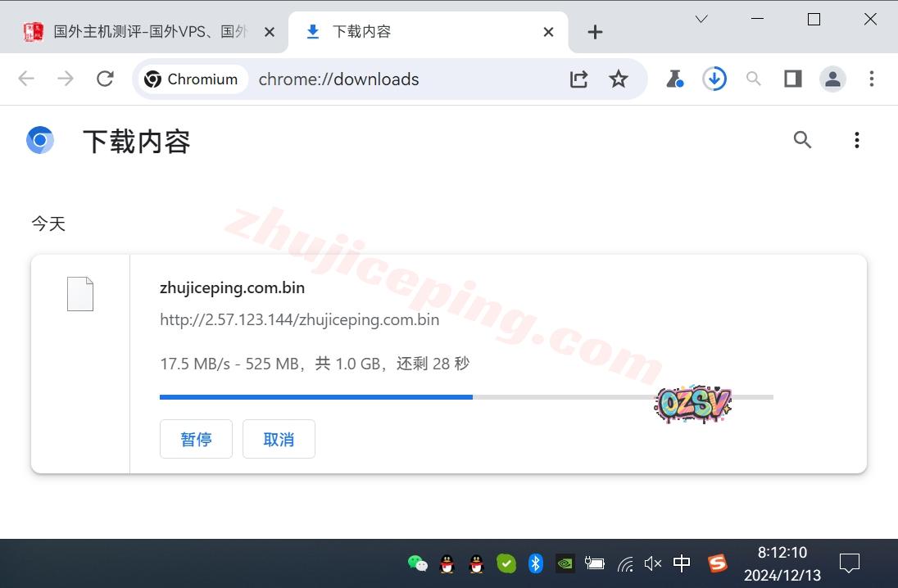Open the downloads bubble in toolbar

point(714,79)
